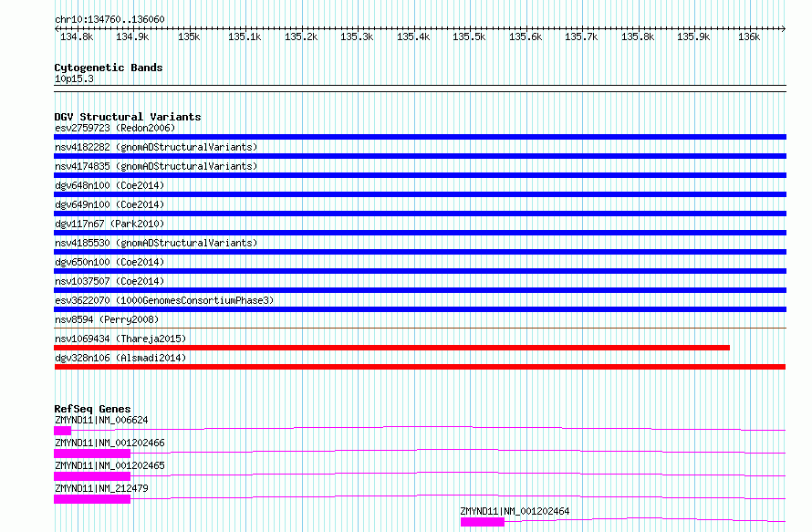Click the 134.8k ruler tick label

click(x=77, y=37)
